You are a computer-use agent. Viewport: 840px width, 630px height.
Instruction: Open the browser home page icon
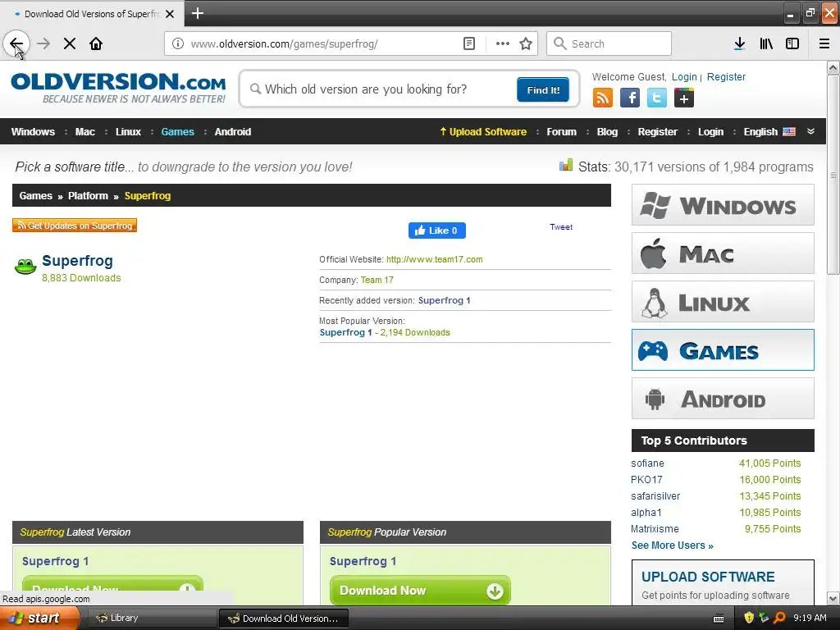point(96,44)
